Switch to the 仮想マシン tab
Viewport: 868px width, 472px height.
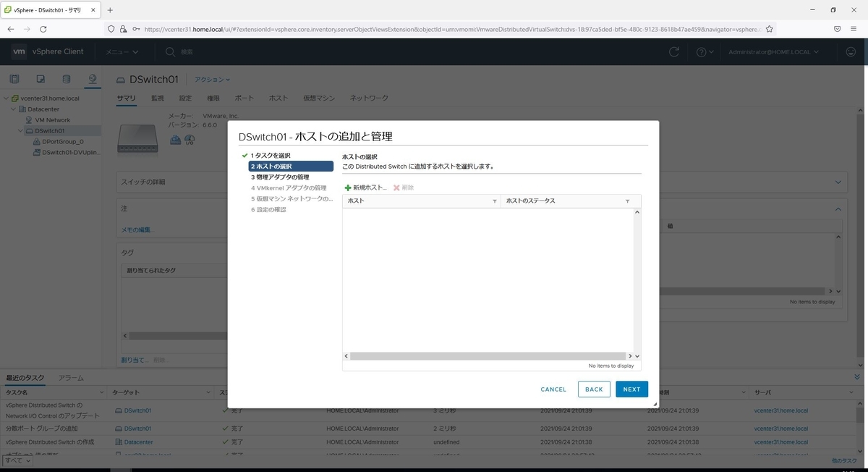(319, 98)
